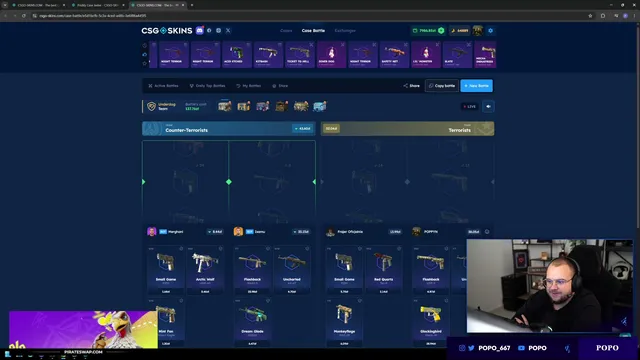Open Isamu's Uncharted item card
The height and width of the screenshot is (360, 640).
click(x=291, y=269)
